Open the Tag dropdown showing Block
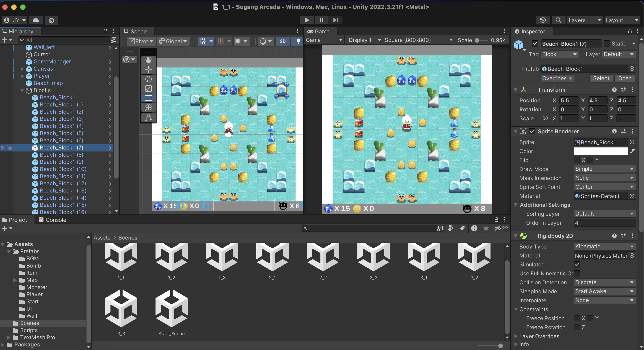 560,54
